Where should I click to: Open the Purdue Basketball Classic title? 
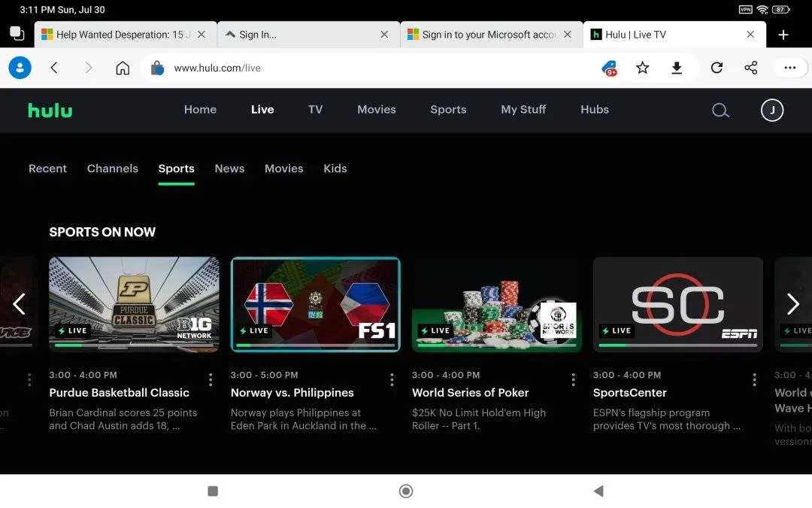tap(119, 393)
